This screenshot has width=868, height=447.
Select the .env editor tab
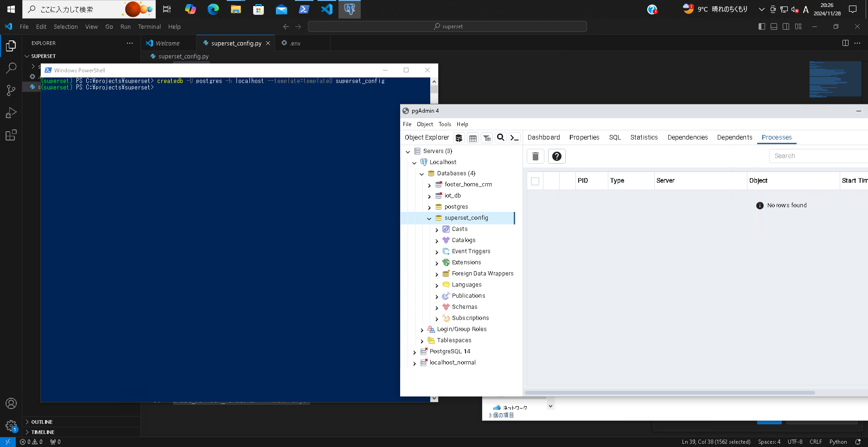click(295, 43)
